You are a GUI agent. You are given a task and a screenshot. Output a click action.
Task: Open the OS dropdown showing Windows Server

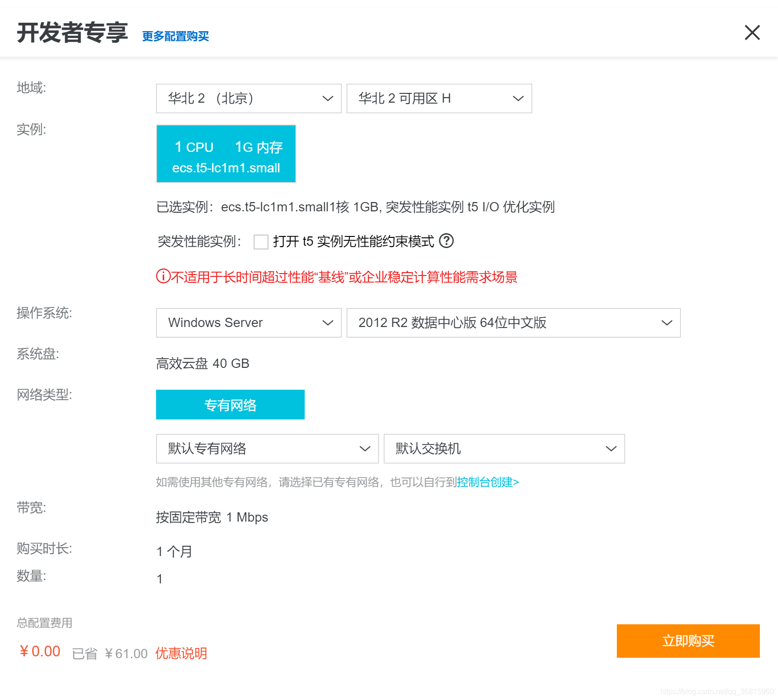[248, 322]
